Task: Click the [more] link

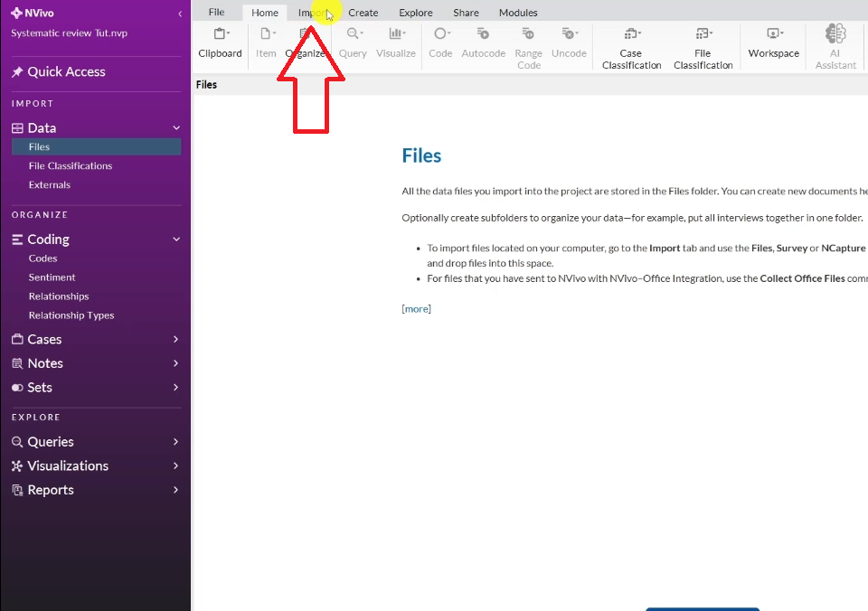Action: tap(416, 309)
